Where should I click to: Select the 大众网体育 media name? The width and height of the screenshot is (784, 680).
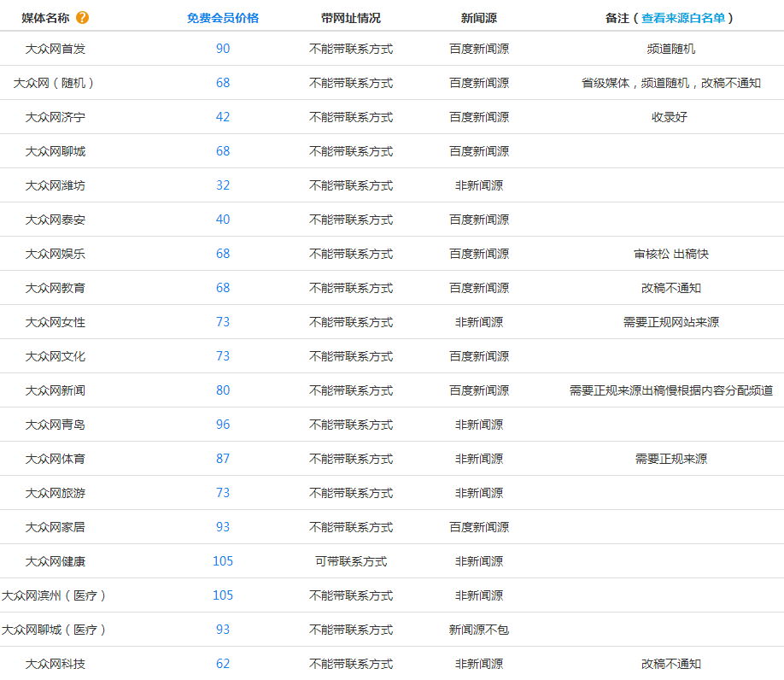(x=56, y=459)
